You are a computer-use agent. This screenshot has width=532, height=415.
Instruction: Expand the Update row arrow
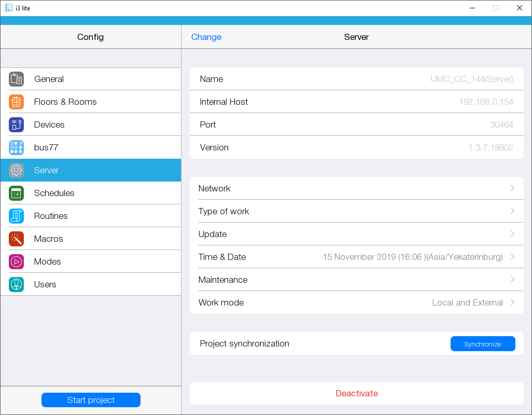tap(512, 234)
